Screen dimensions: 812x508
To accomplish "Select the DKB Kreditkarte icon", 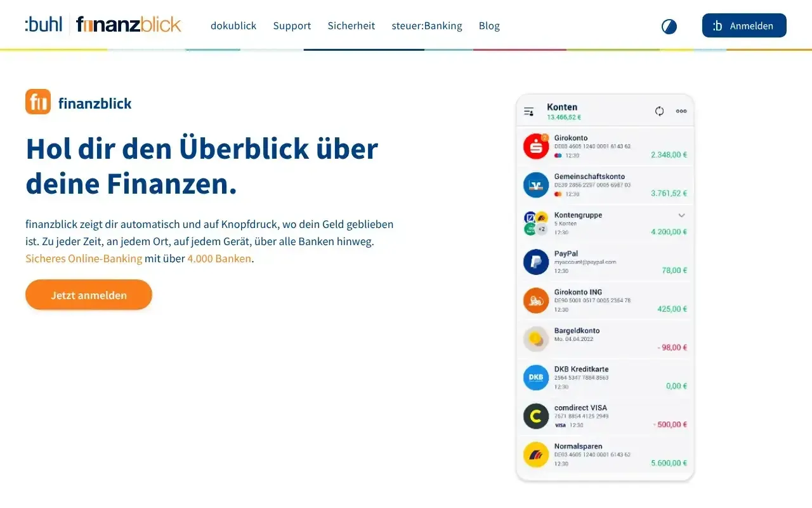I will 535,377.
